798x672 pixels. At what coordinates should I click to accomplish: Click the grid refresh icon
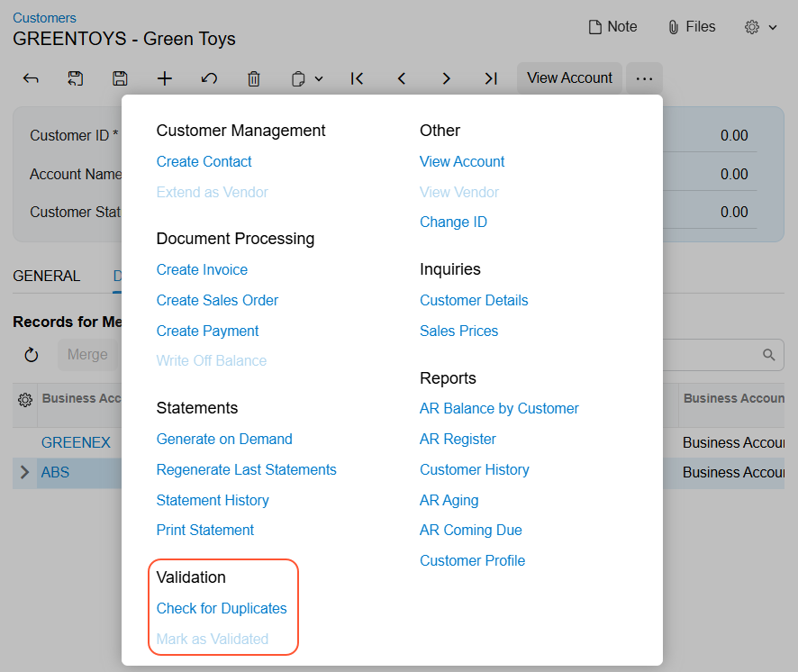pos(32,354)
